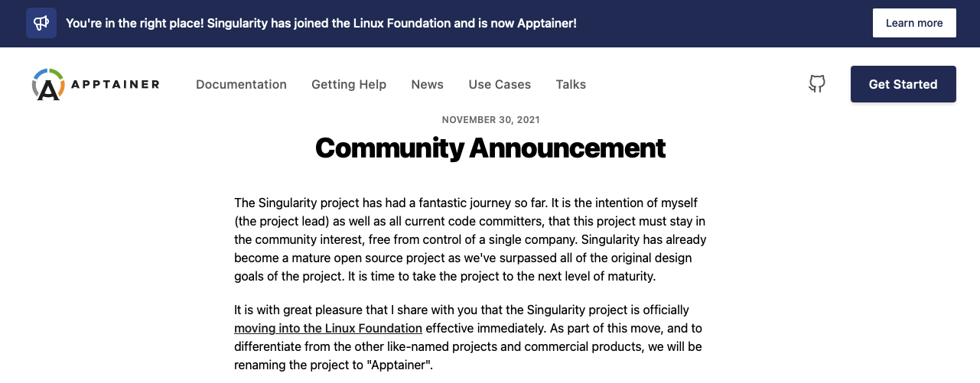Open the Talks page
Image resolution: width=980 pixels, height=383 pixels.
pyautogui.click(x=571, y=84)
